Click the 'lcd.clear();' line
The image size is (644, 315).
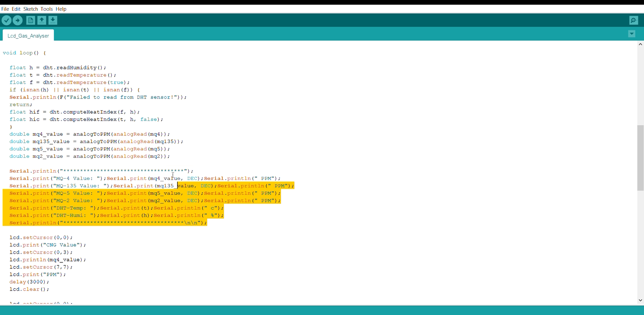[x=29, y=289]
